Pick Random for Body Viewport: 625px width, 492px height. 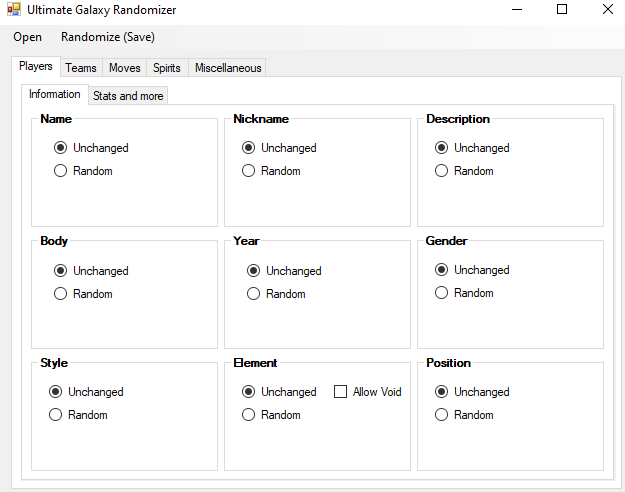click(61, 294)
